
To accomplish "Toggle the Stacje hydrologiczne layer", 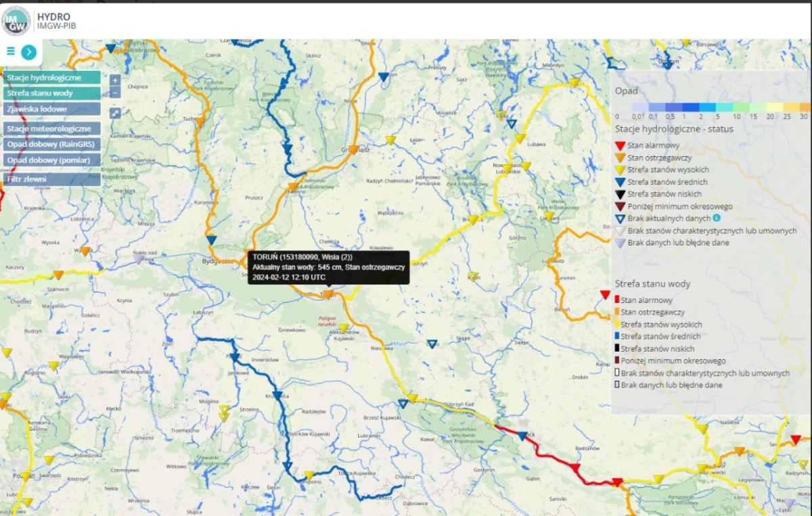I will point(52,78).
